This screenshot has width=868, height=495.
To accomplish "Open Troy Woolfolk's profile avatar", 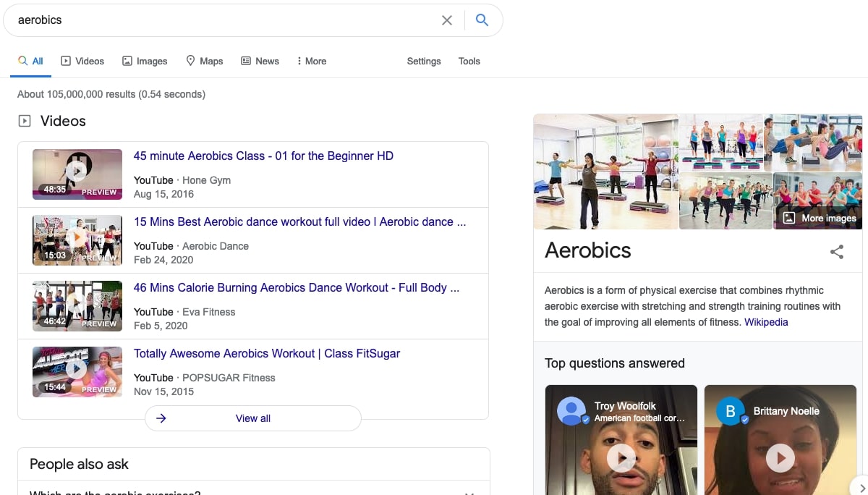I will (x=571, y=411).
